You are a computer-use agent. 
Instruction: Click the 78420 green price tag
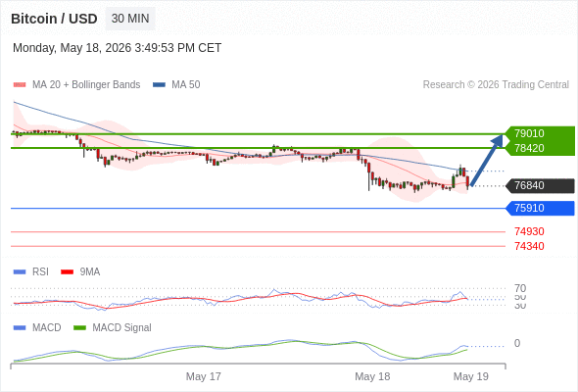click(x=540, y=148)
